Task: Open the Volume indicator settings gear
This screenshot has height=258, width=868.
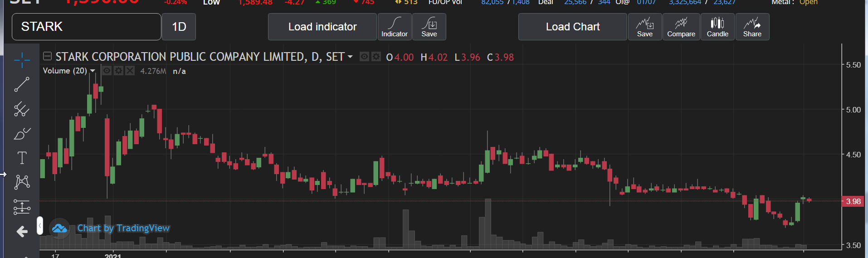Action: [118, 71]
